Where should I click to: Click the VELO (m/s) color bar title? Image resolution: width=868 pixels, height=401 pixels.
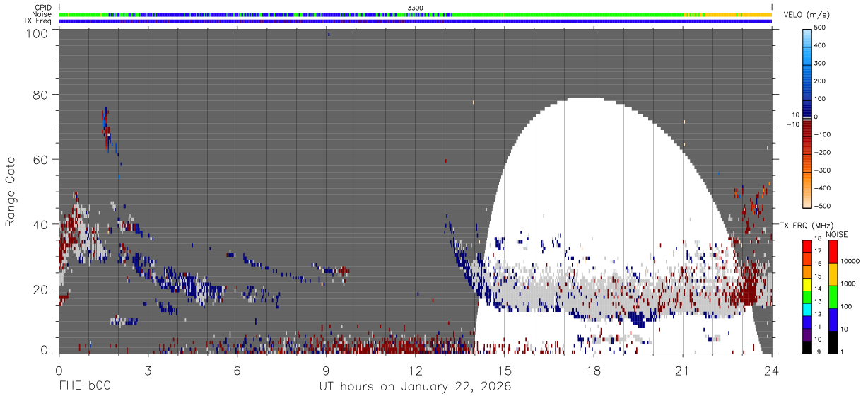click(x=805, y=15)
